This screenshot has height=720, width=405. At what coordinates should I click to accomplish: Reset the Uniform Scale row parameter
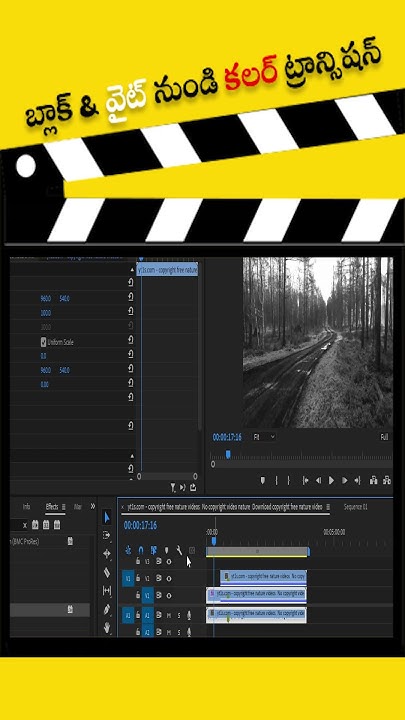130,339
